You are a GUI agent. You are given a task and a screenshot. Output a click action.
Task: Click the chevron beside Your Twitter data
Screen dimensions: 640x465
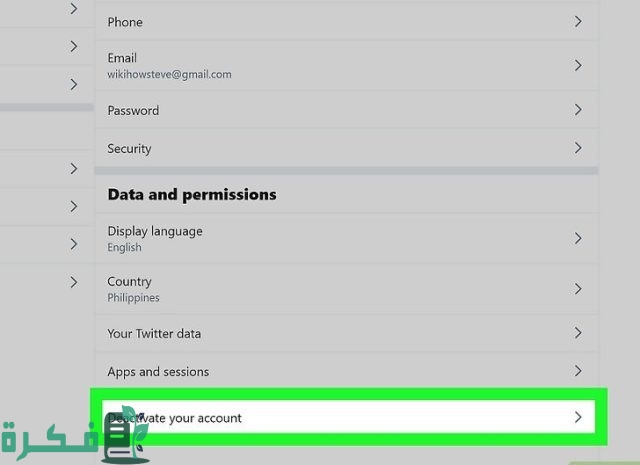coord(578,333)
